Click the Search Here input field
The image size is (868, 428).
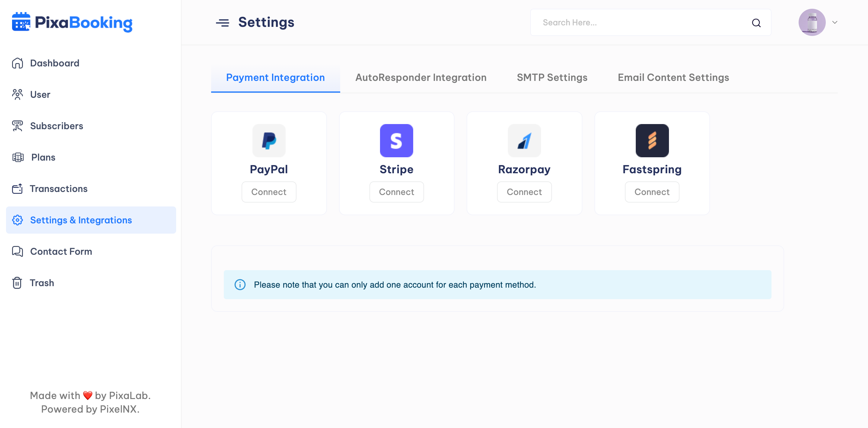(651, 23)
